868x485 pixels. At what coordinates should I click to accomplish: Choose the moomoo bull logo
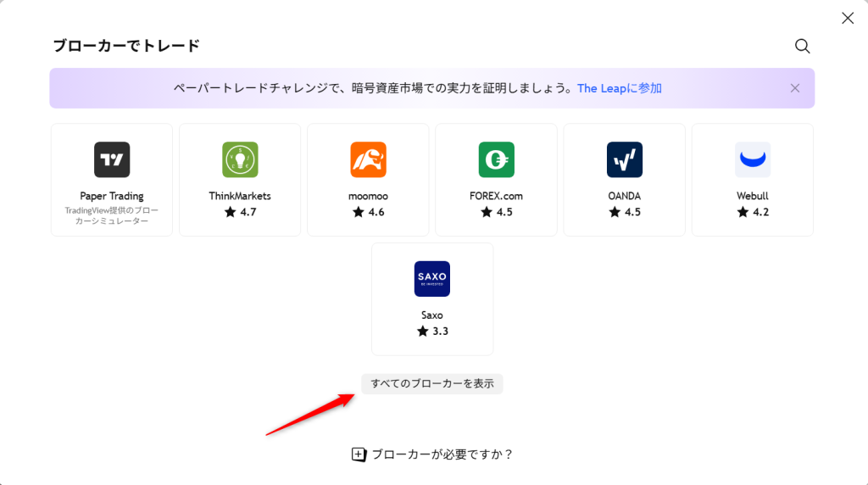coord(368,159)
